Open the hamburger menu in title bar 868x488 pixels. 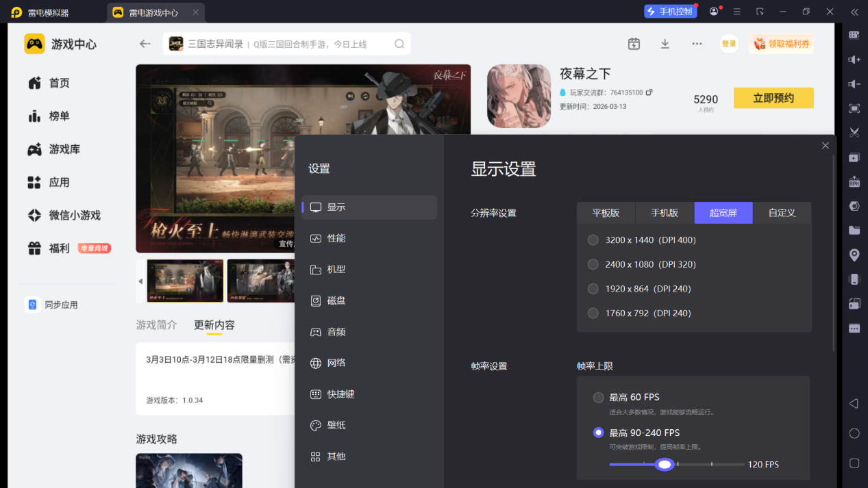[x=737, y=12]
